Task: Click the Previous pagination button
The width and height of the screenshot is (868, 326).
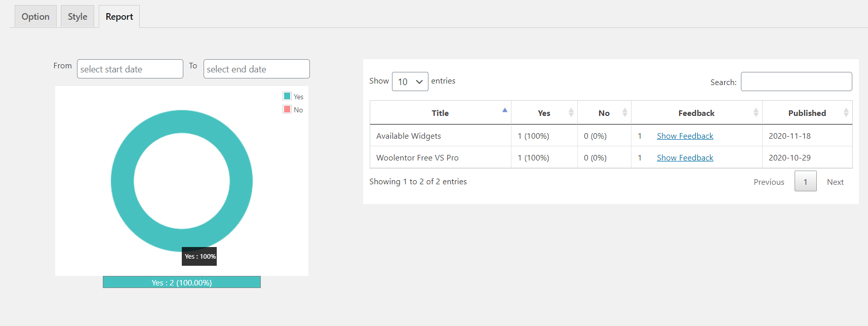Action: 768,182
